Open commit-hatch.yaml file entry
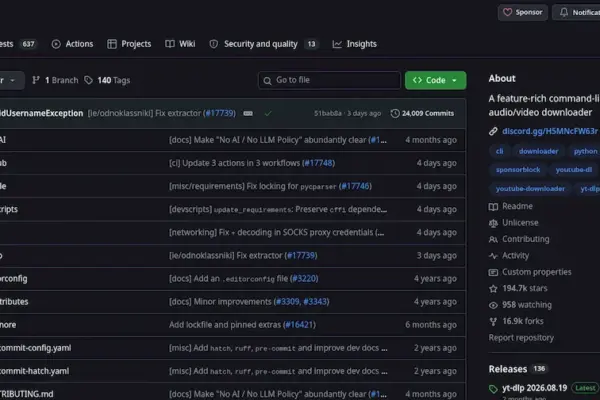Screen dimensions: 600x400 pos(34,371)
